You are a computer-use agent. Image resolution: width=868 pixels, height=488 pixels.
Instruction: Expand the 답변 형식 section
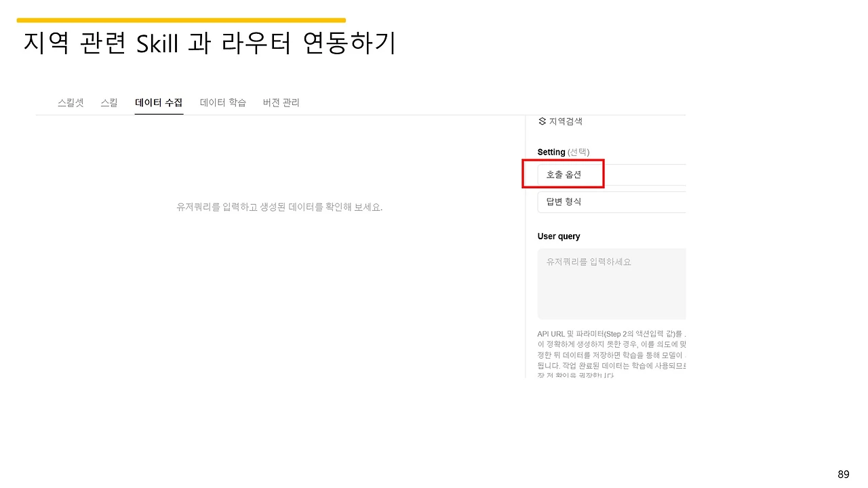(563, 202)
